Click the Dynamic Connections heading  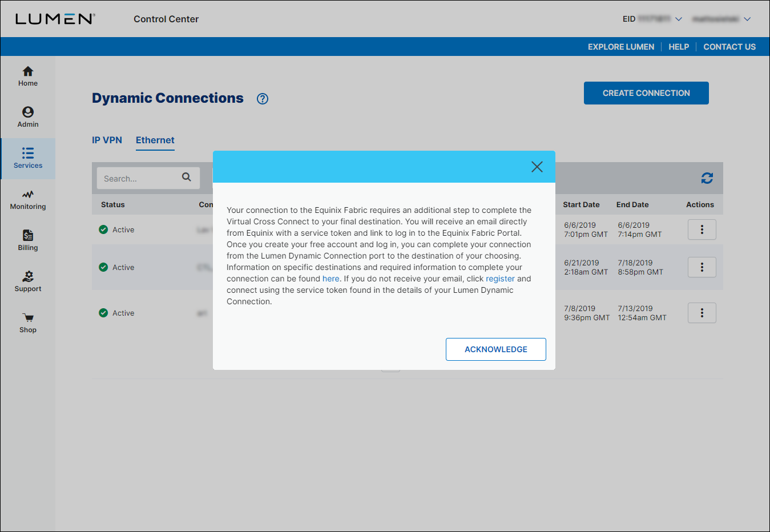coord(168,98)
